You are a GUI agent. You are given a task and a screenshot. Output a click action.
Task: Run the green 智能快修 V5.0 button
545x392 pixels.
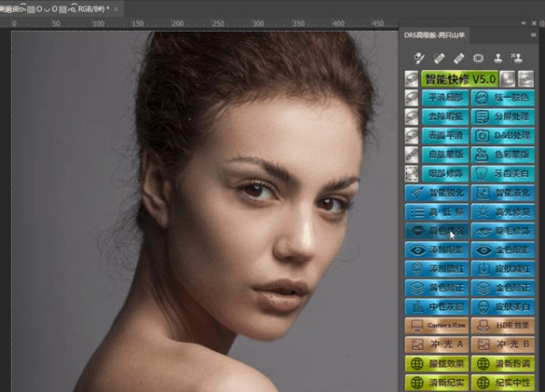click(460, 79)
